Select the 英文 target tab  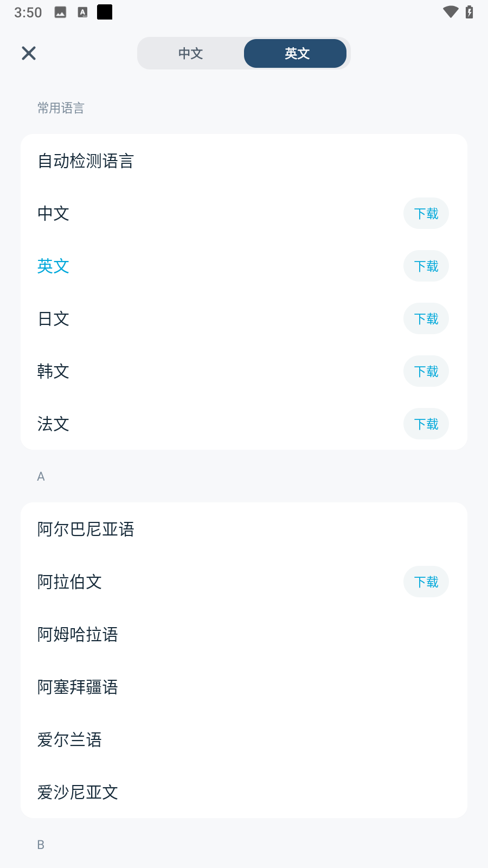coord(296,53)
